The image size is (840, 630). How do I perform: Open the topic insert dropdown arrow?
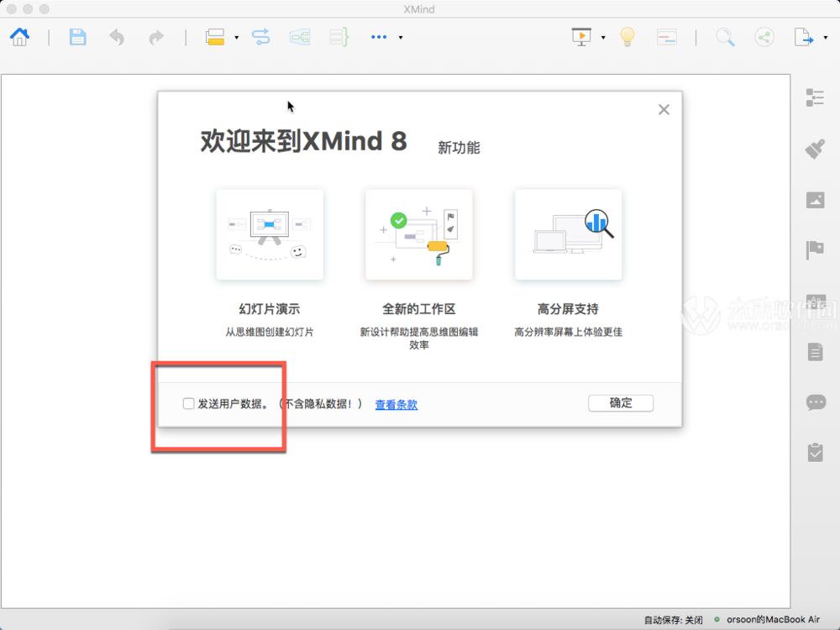coord(236,38)
